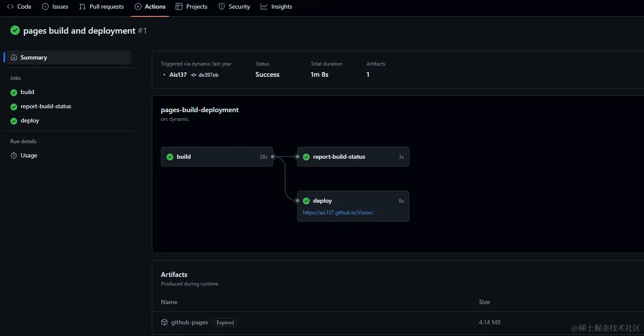Viewport: 644px width, 336px height.
Task: Click the Expired badge
Action: pos(225,322)
